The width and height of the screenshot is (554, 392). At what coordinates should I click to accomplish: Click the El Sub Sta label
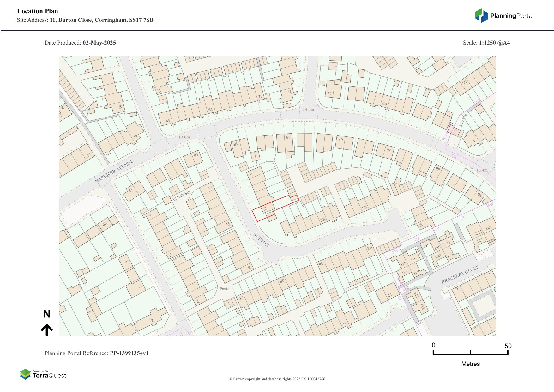pyautogui.click(x=181, y=196)
